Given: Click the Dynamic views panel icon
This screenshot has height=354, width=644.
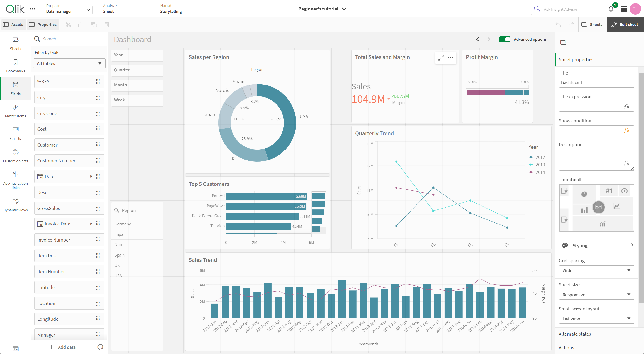Looking at the screenshot, I should tap(15, 201).
